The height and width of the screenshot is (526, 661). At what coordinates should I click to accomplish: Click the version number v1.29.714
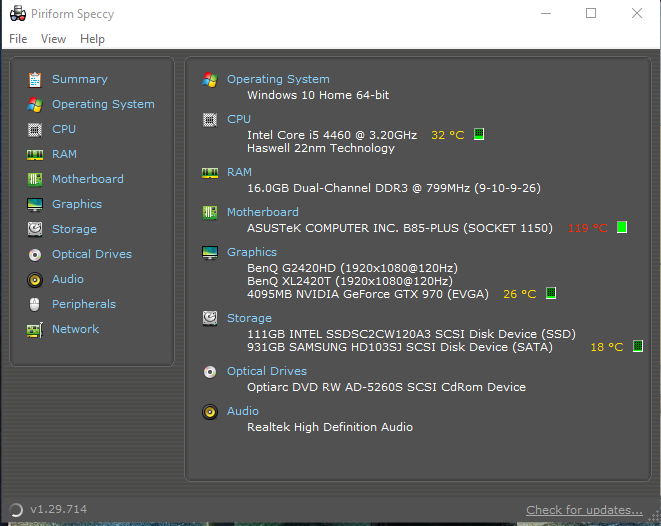click(59, 509)
